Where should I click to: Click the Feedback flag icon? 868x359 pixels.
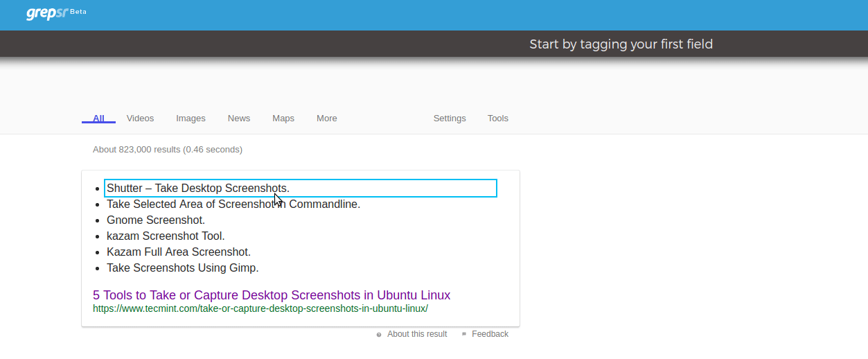tap(464, 334)
